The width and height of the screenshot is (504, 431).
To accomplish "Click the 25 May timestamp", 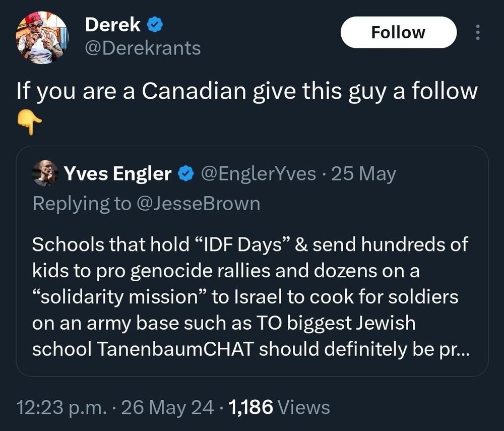I will click(x=364, y=173).
